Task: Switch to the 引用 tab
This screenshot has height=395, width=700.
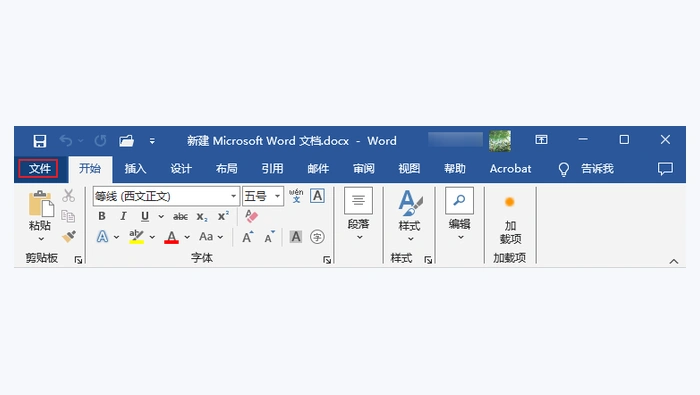Action: point(272,169)
